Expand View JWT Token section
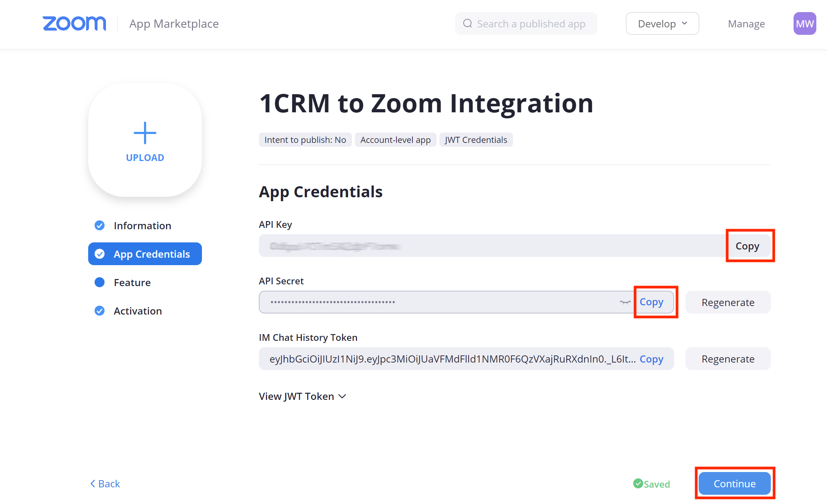 click(x=303, y=396)
